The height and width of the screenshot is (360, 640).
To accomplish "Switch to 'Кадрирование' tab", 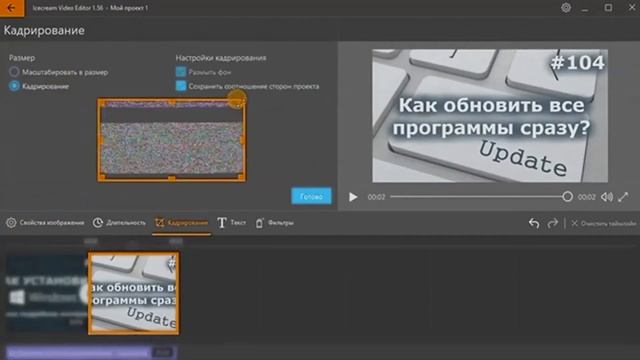I will 182,223.
